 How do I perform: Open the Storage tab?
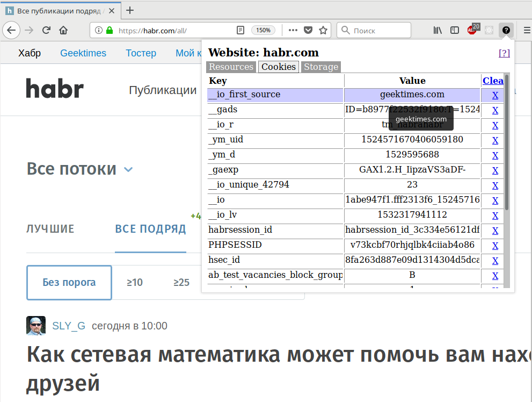pyautogui.click(x=321, y=67)
